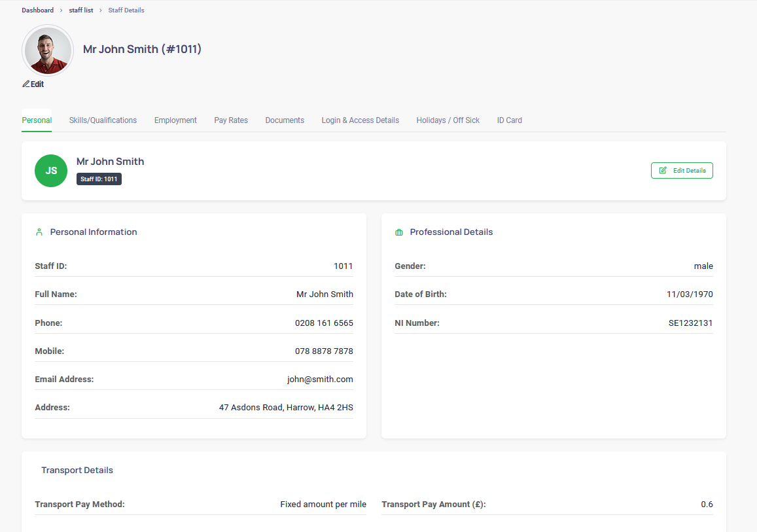Switch to the Holidays / Off Sick tab
The image size is (757, 532).
tap(448, 120)
